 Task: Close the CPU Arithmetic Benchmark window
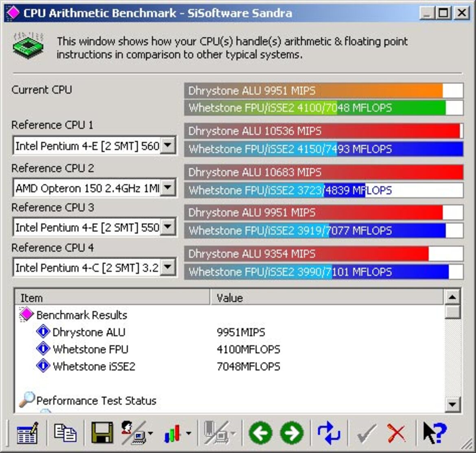pos(462,13)
